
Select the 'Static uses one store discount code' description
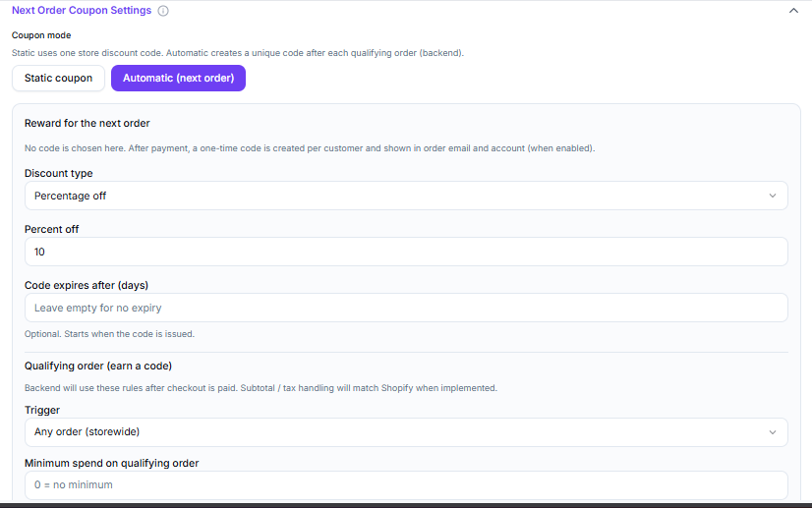(238, 53)
